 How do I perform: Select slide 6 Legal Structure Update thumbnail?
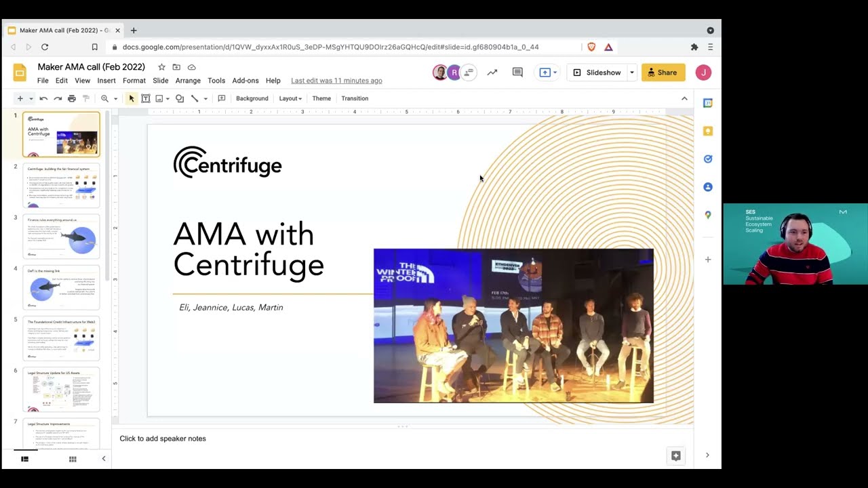point(62,389)
